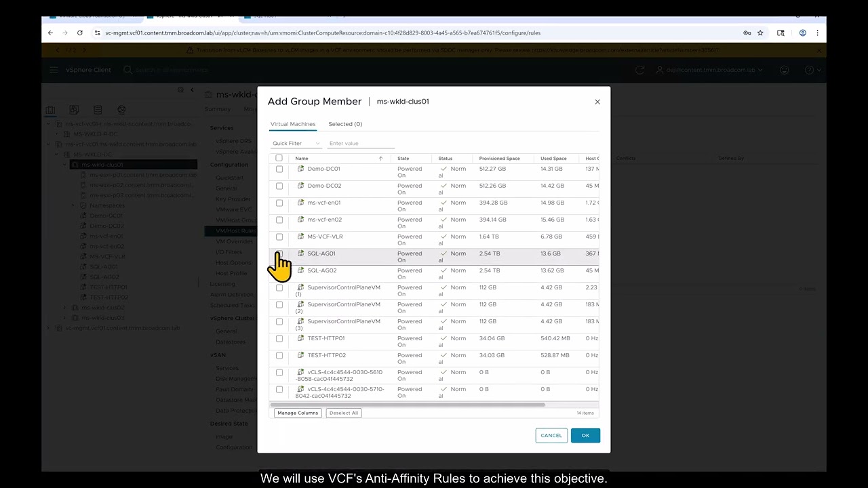
Task: Click the browser address bar URL
Action: (323, 33)
